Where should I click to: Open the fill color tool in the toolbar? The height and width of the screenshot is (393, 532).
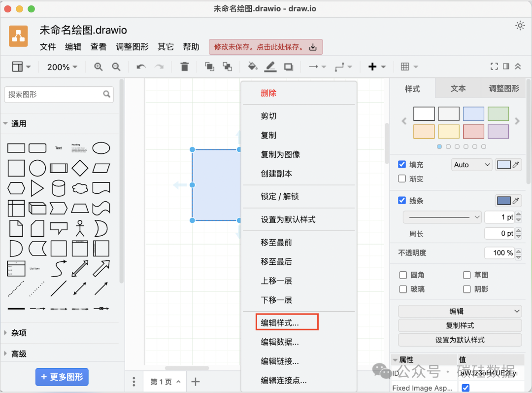(x=252, y=67)
